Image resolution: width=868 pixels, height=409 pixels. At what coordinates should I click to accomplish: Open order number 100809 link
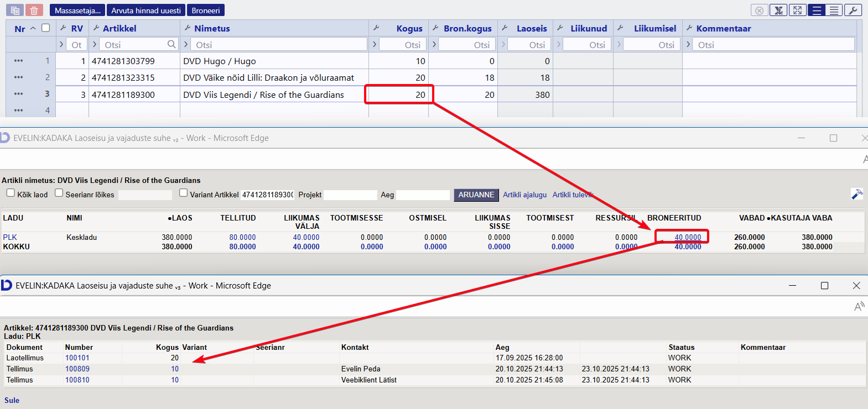click(x=77, y=369)
